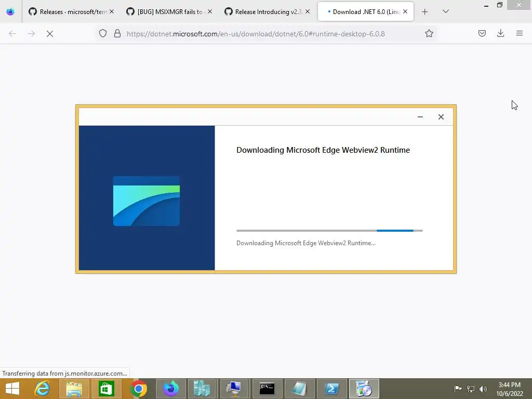
Task: Close the Download .NET 6.0 tab
Action: [x=405, y=12]
